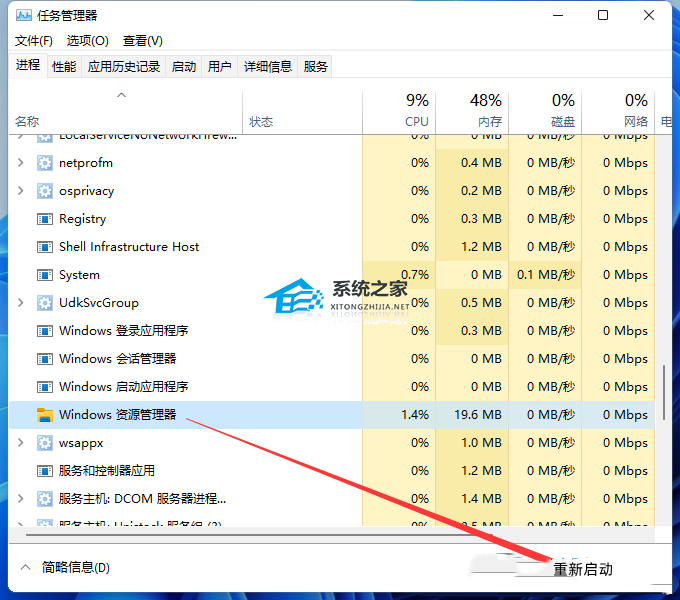Click the osprivacy process name
This screenshot has height=600, width=680.
[x=87, y=191]
